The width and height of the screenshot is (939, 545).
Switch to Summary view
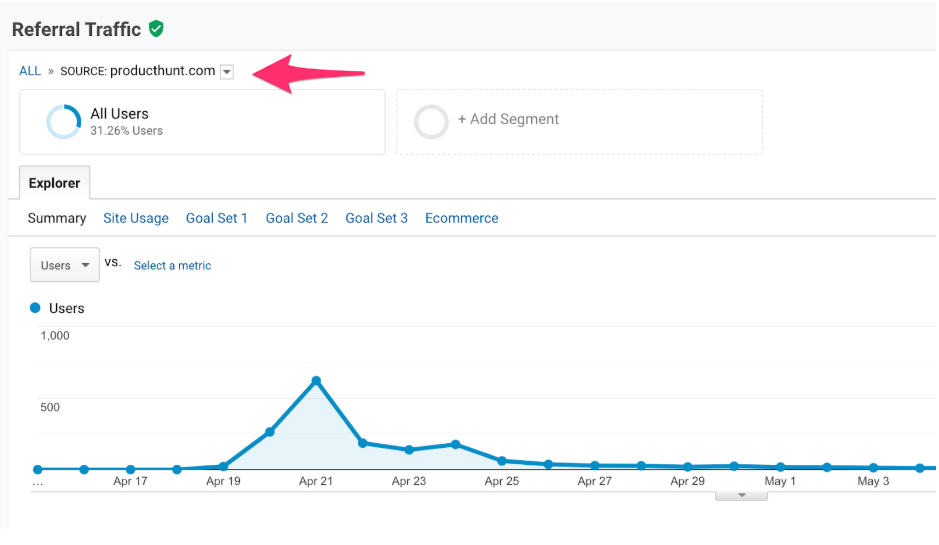57,218
